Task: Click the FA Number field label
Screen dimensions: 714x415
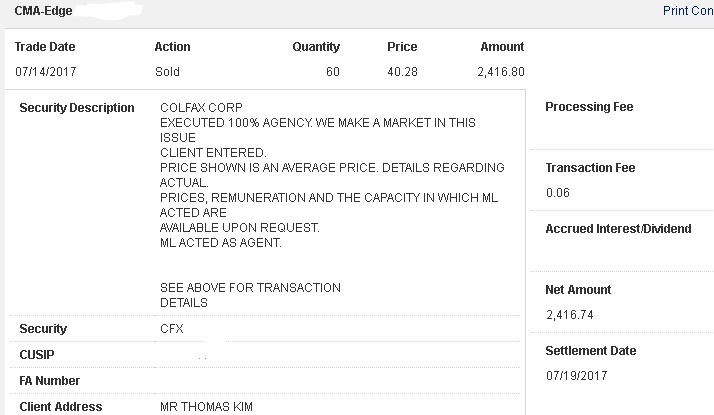Action: (x=49, y=381)
